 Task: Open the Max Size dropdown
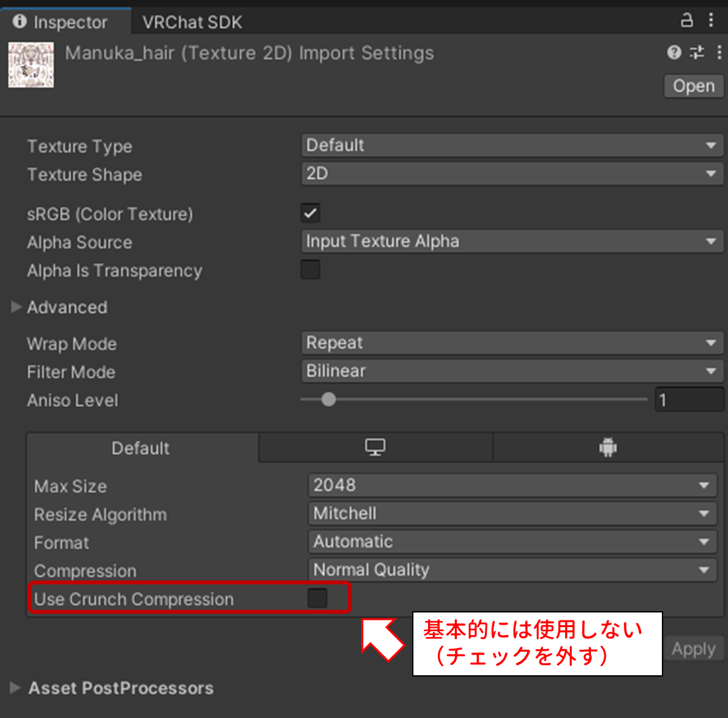[512, 486]
